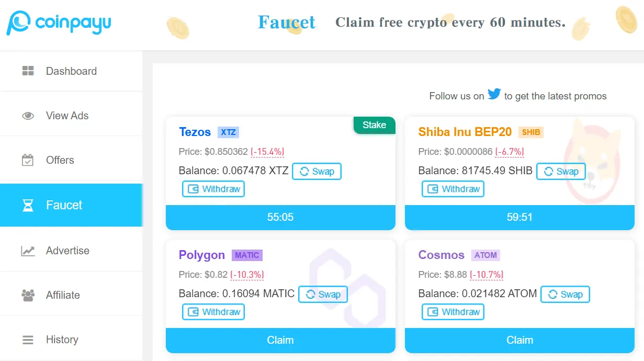This screenshot has width=644, height=361.
Task: Click the Tezos 55:05 countdown bar
Action: point(280,217)
